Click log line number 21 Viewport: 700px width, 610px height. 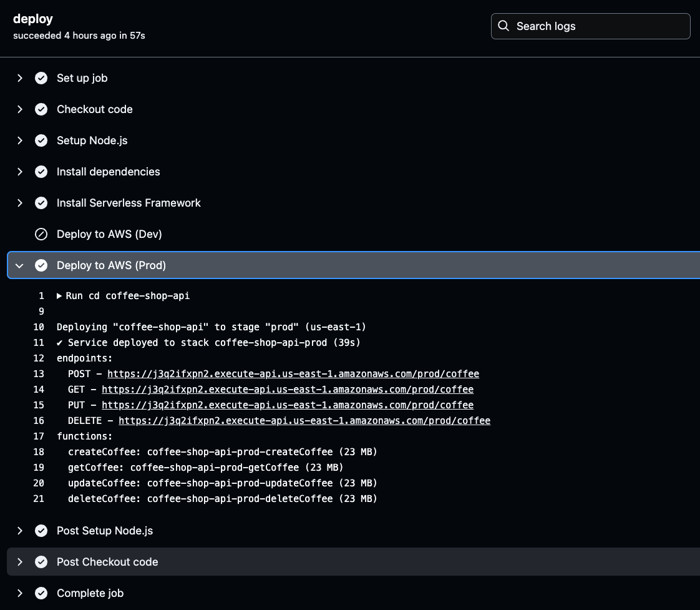click(39, 499)
